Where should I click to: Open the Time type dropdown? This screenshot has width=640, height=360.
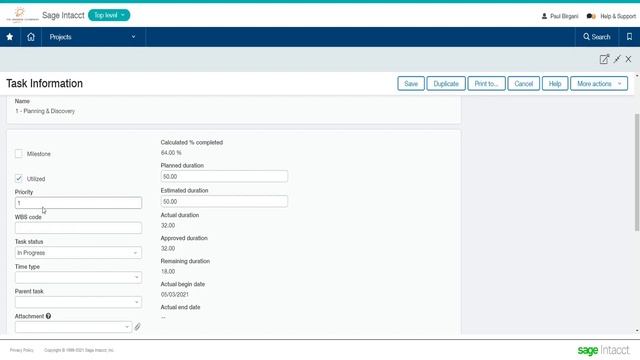78,278
